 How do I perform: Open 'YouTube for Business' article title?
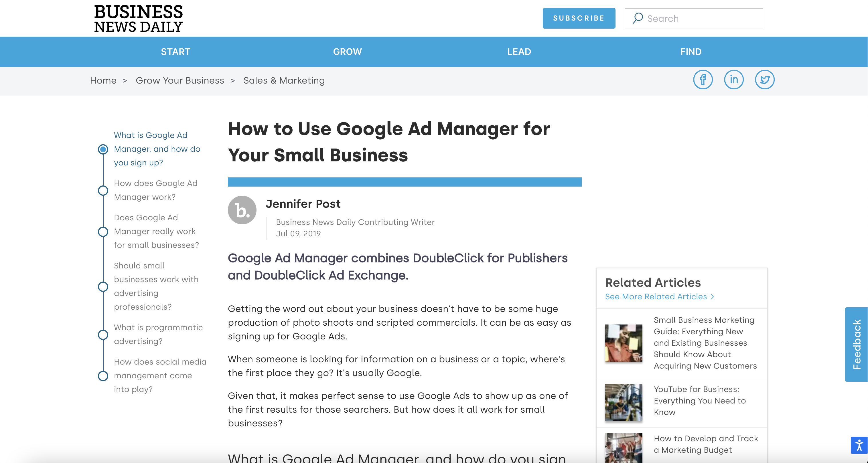point(700,401)
